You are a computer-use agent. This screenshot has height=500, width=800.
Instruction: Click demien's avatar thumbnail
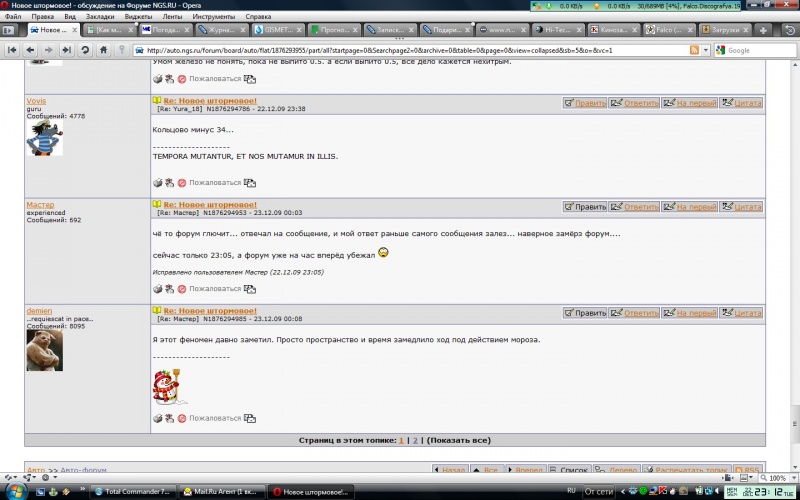click(45, 350)
